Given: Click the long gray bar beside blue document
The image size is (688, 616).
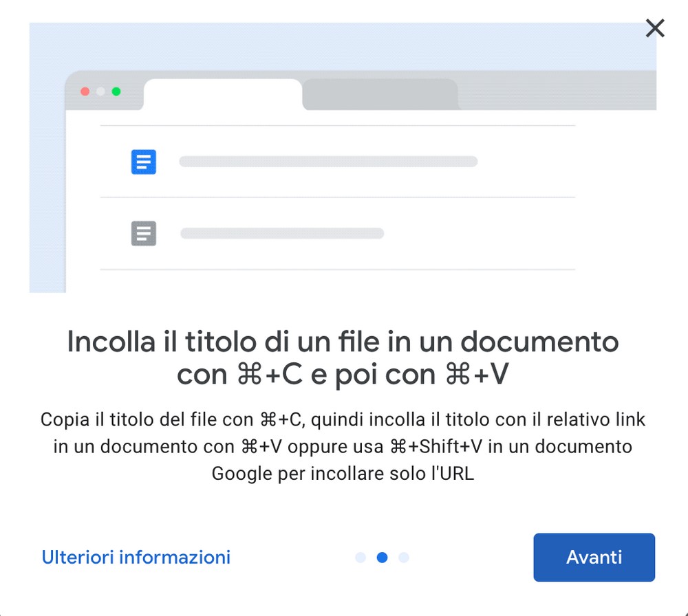Looking at the screenshot, I should click(x=328, y=162).
